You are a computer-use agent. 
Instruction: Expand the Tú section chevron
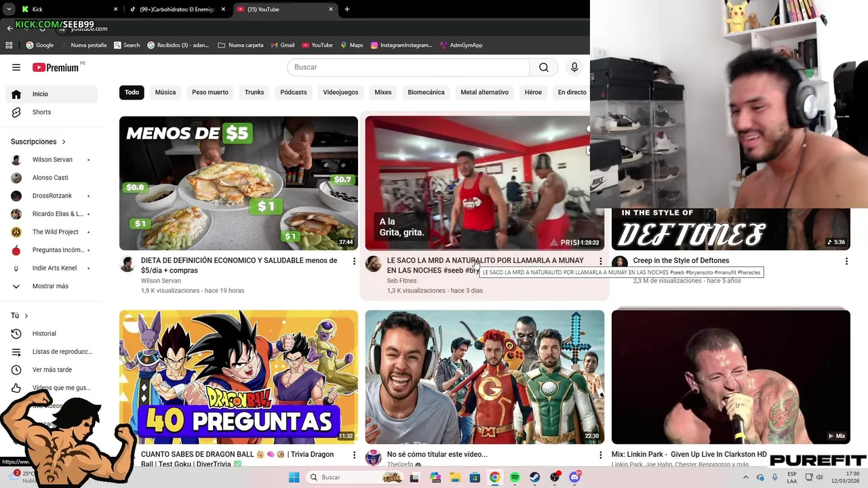(26, 316)
